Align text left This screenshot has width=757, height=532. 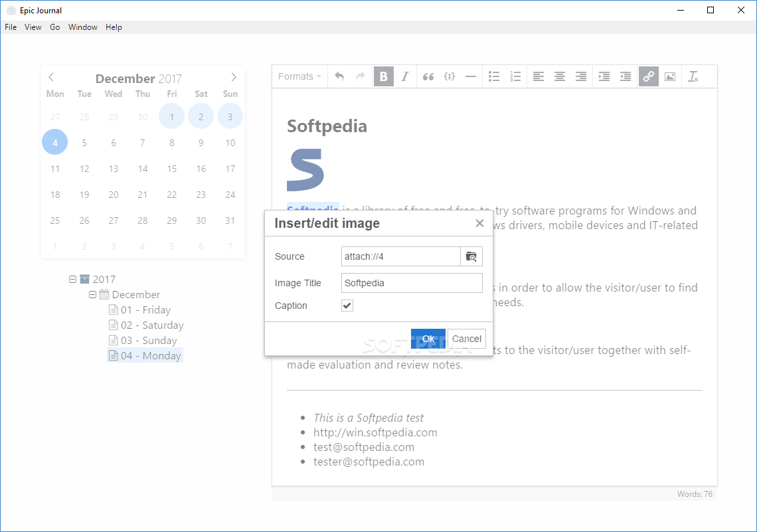pos(539,76)
